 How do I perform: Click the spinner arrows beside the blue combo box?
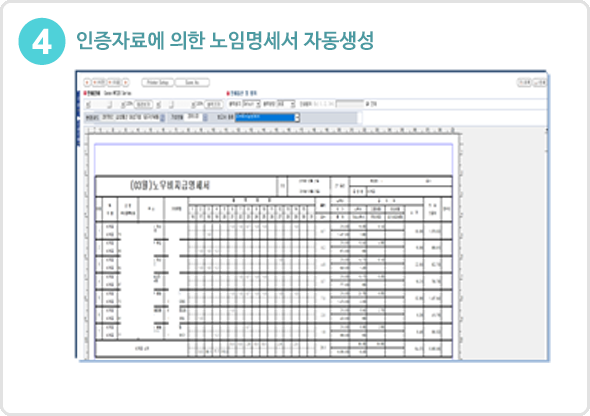(x=297, y=117)
